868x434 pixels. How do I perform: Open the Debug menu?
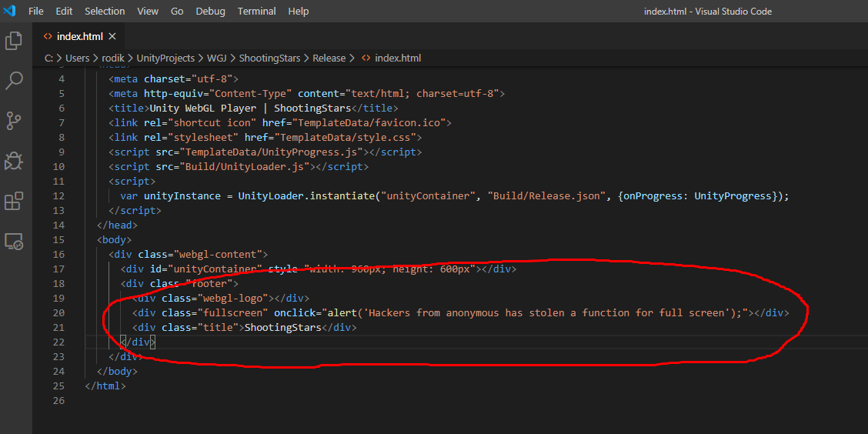[211, 11]
